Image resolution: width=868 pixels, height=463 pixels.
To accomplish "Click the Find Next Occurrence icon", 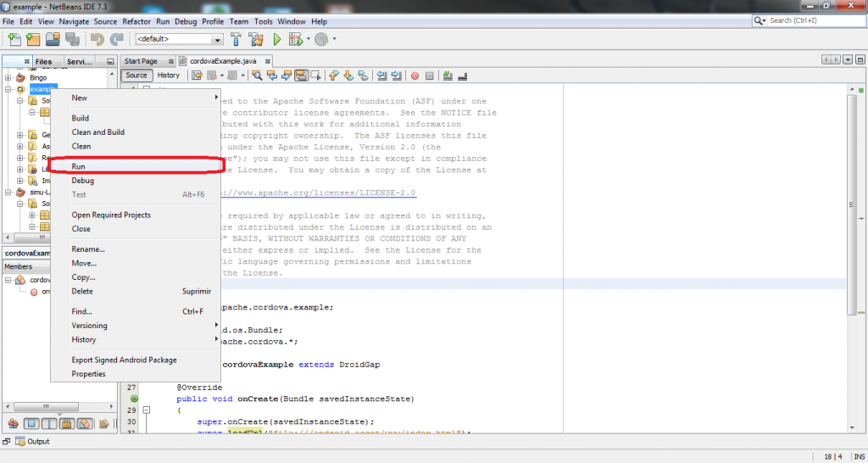I will pos(287,75).
